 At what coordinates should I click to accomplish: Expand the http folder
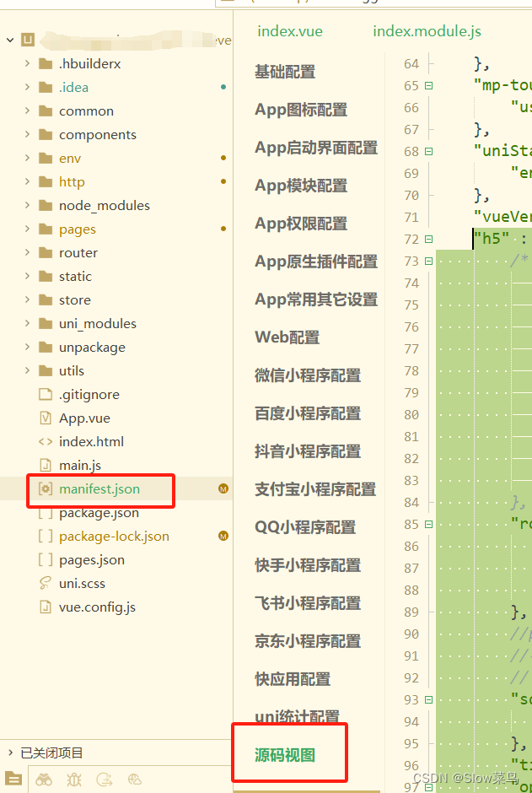pos(27,181)
